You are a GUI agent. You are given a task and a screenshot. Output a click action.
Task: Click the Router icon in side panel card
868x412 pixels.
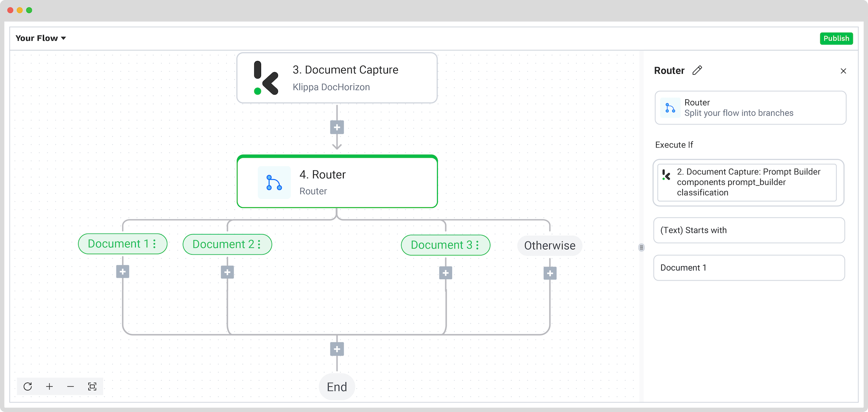tap(670, 108)
